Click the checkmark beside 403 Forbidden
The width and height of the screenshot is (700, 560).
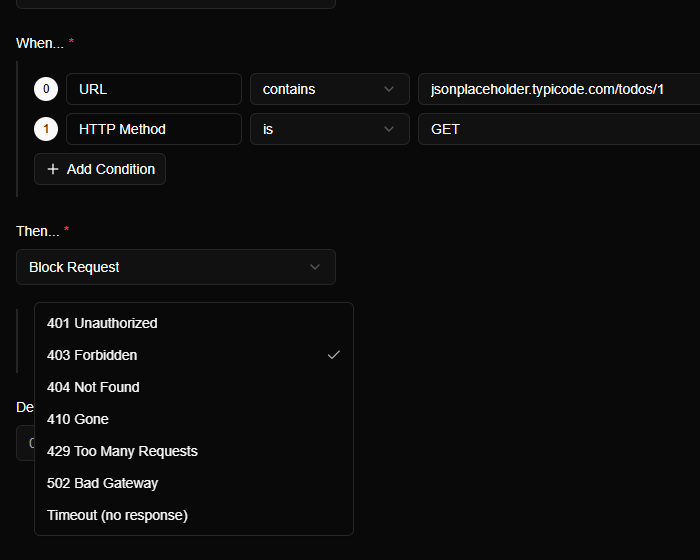(334, 355)
